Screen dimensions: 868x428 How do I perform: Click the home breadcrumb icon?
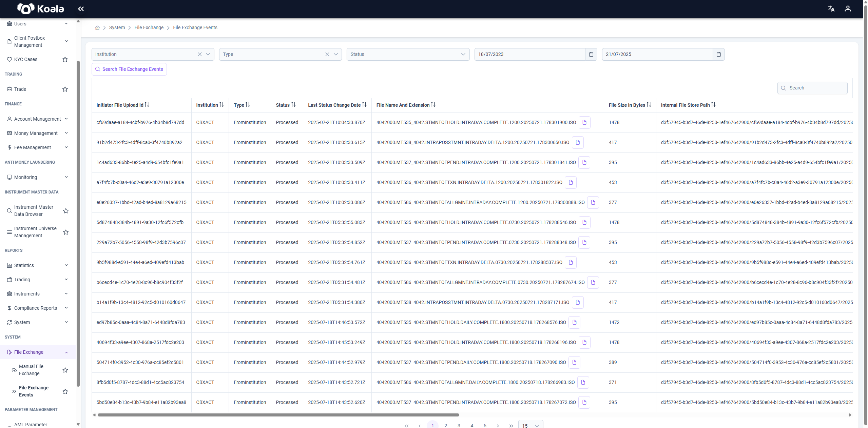pyautogui.click(x=97, y=28)
